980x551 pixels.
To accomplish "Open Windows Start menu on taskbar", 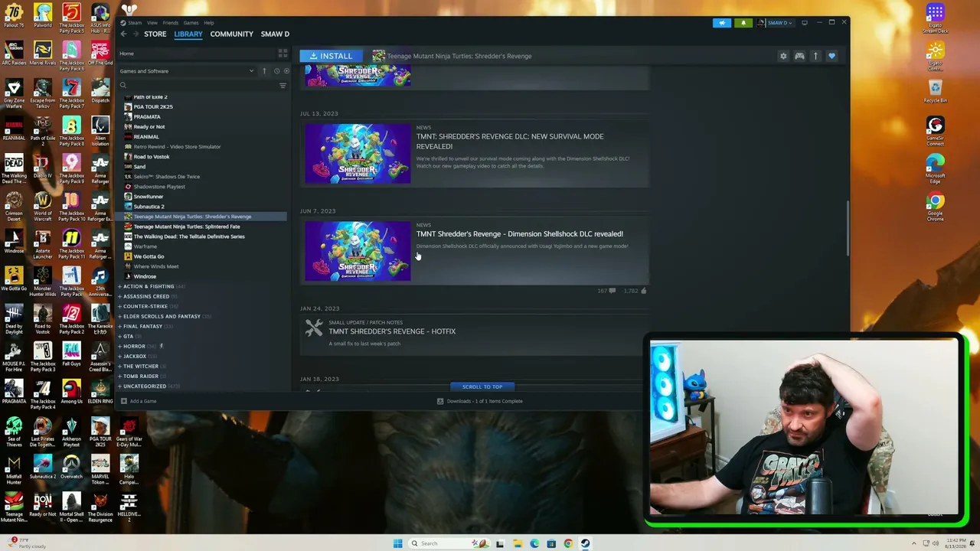I will click(x=397, y=543).
